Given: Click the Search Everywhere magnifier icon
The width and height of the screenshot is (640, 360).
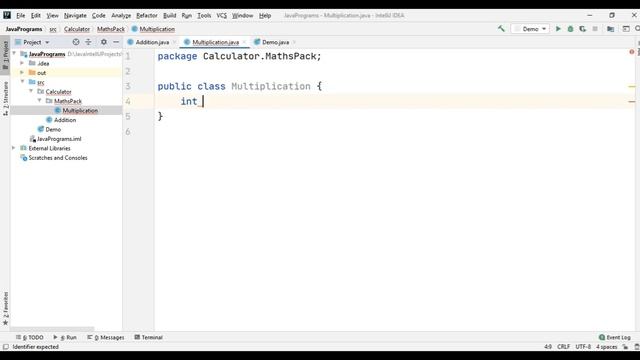Looking at the screenshot, I should [637, 29].
